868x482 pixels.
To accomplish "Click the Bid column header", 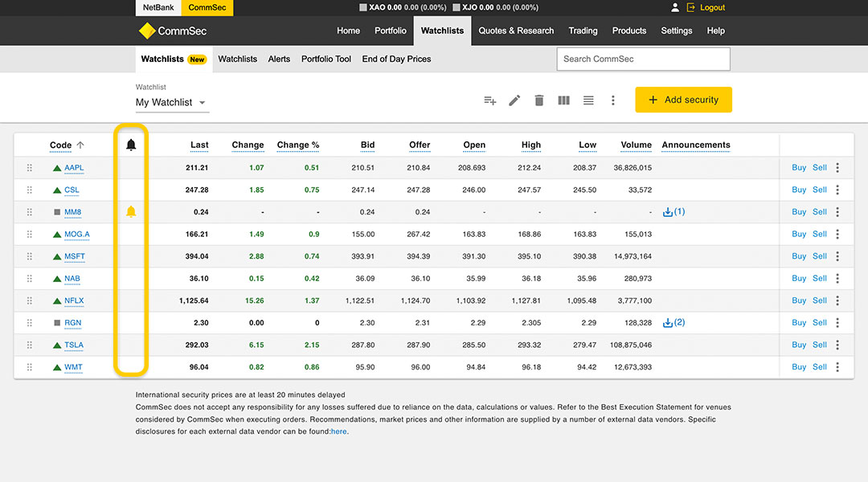I will [367, 145].
